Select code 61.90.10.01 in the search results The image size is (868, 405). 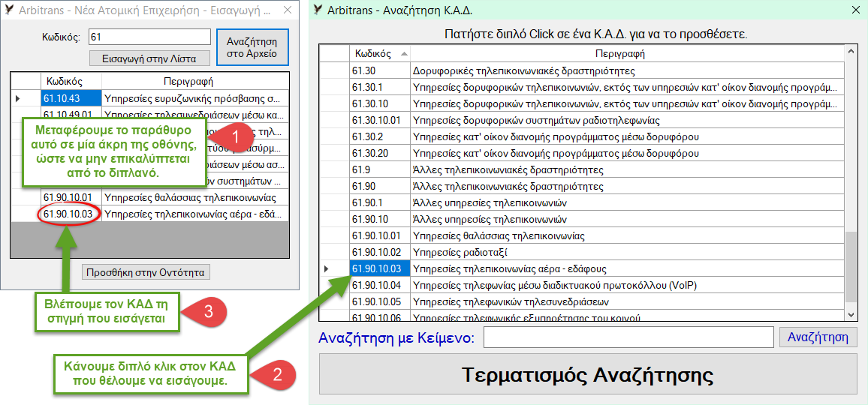click(x=380, y=235)
